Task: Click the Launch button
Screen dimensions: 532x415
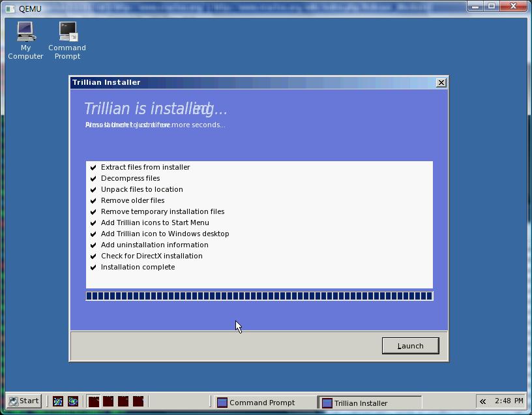Action: [x=410, y=346]
